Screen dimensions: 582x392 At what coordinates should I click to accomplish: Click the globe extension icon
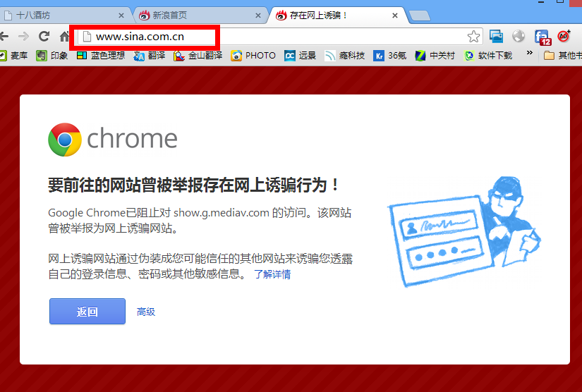click(519, 36)
